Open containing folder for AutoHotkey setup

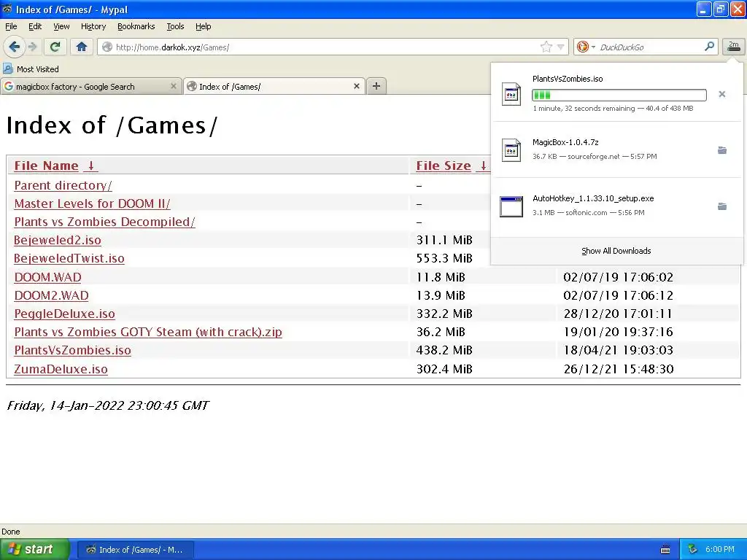[721, 206]
